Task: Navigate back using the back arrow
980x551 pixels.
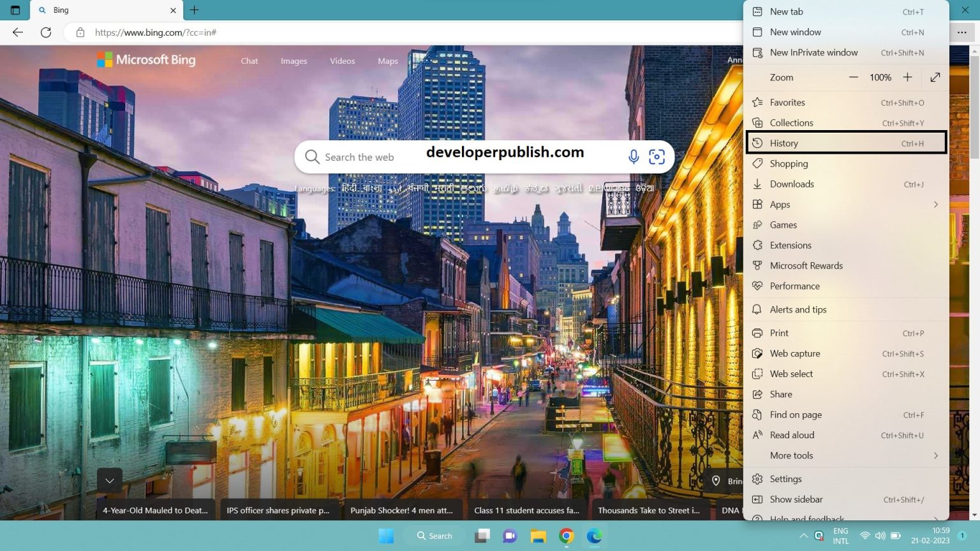Action: (17, 33)
